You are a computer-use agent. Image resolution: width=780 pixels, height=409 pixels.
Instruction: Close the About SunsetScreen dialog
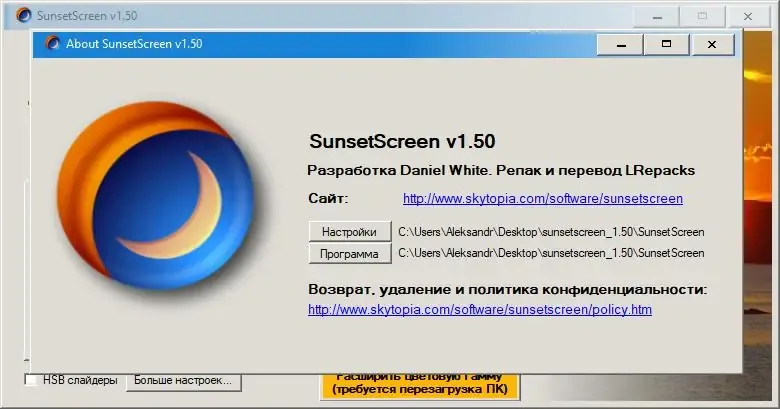point(712,44)
